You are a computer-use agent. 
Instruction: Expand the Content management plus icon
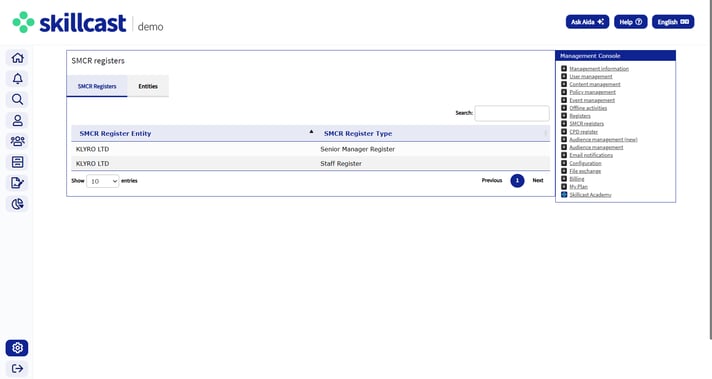tap(564, 84)
